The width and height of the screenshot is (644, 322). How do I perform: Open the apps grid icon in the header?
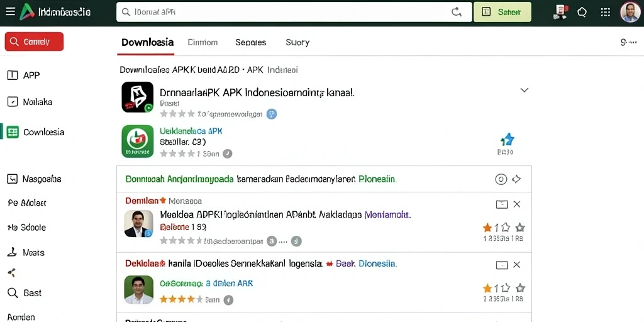tap(605, 12)
